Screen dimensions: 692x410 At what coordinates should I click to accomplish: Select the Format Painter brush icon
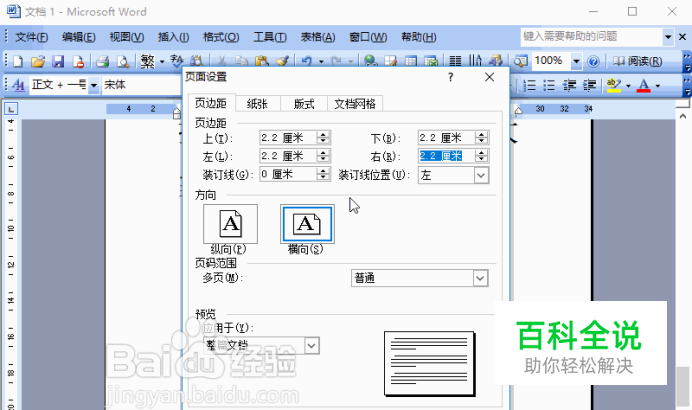pyautogui.click(x=282, y=61)
